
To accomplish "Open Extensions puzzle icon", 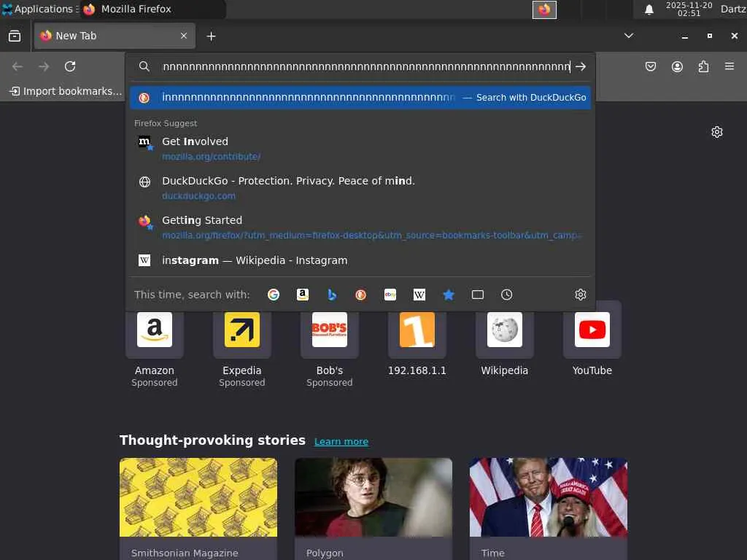I will 703,66.
